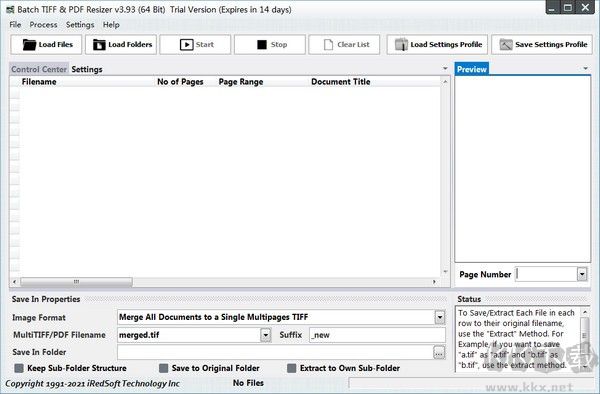
Task: Click the progress bar in status bar
Action: point(471,383)
